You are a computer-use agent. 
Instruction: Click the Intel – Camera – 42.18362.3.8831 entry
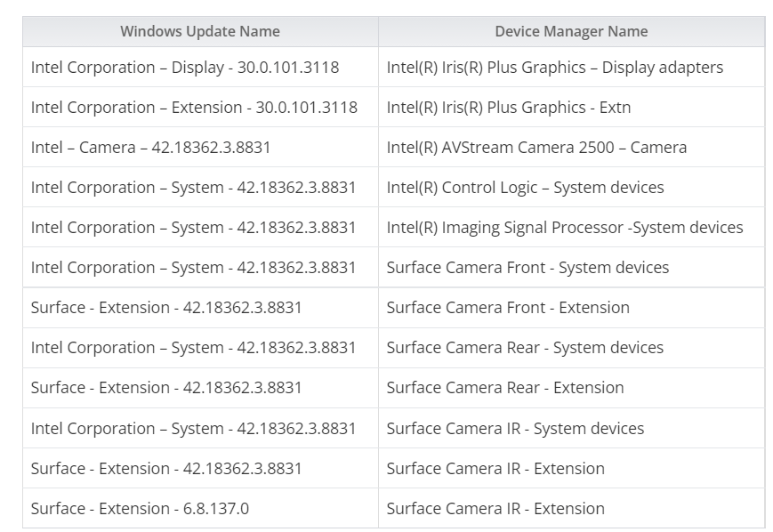tap(150, 148)
